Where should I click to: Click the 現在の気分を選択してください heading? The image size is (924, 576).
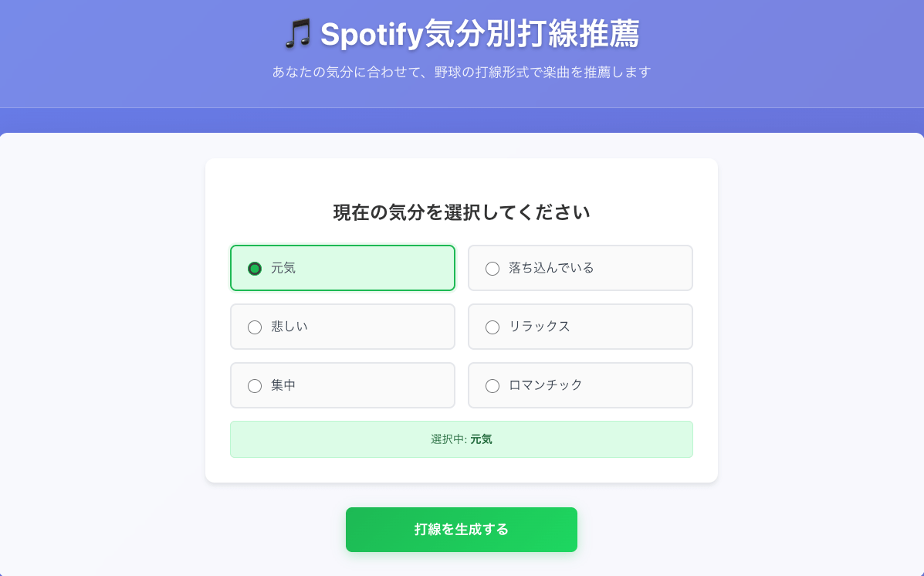[462, 212]
